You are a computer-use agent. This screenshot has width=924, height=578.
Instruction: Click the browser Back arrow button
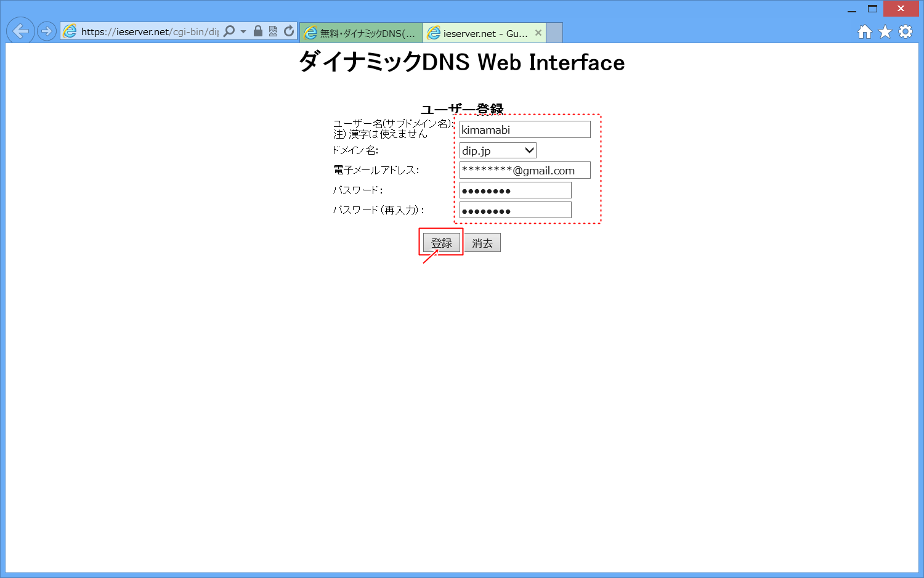point(20,31)
